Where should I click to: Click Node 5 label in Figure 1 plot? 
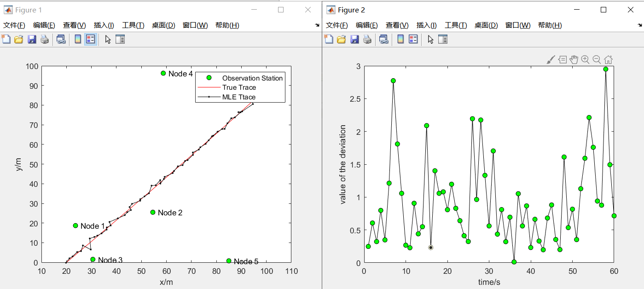pyautogui.click(x=246, y=262)
